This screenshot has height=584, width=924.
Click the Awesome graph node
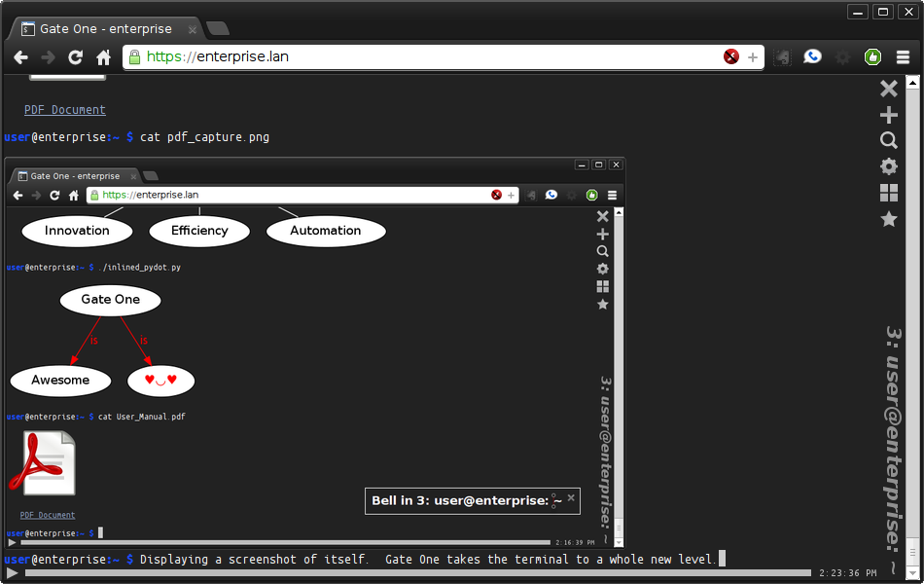(60, 381)
